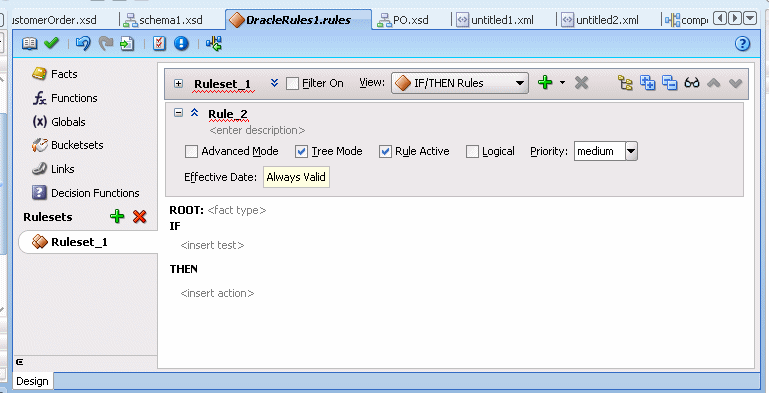Switch to the PO.xsd tab

point(403,20)
